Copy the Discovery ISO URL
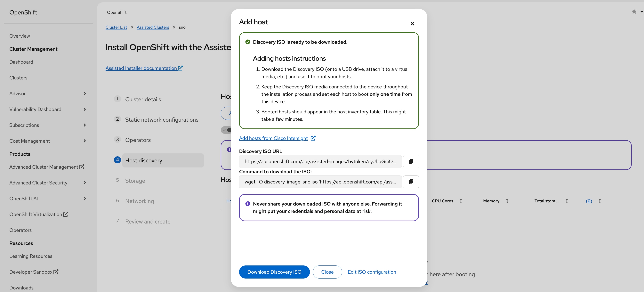The image size is (644, 292). pyautogui.click(x=411, y=161)
